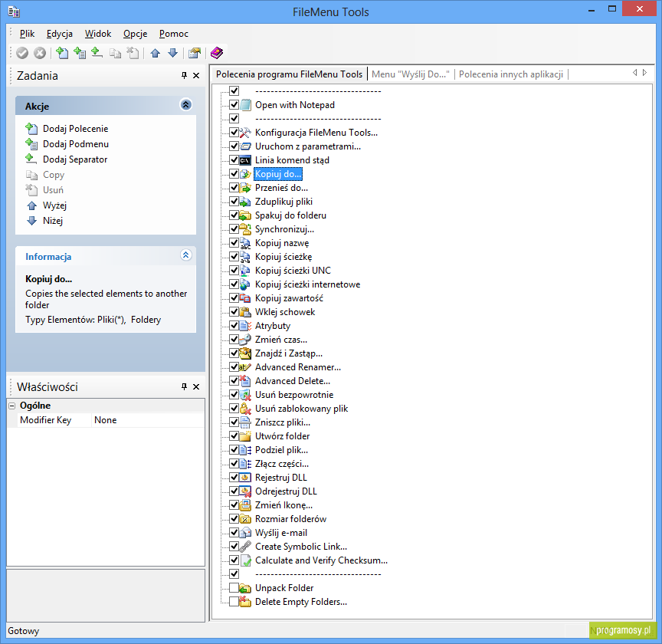This screenshot has width=662, height=644.
Task: Open the Plik menu
Action: (27, 34)
